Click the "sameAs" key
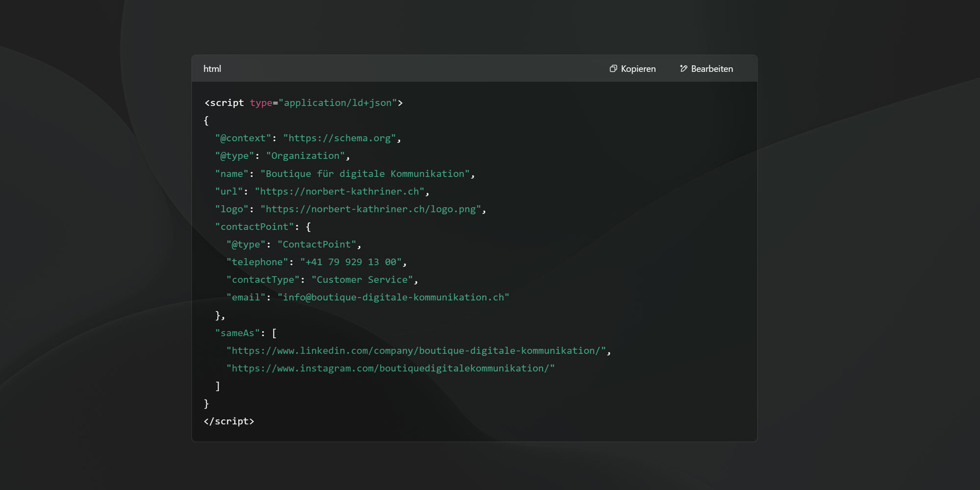Screen dimensions: 980x490 pos(237,333)
